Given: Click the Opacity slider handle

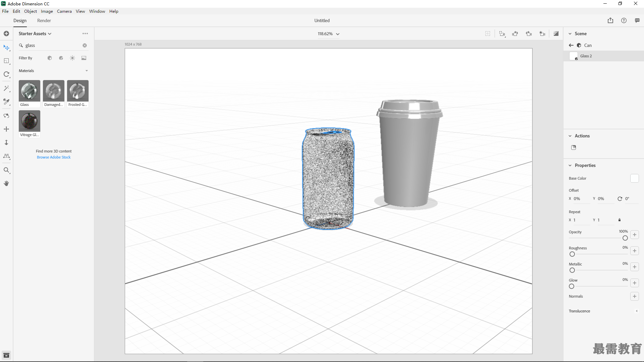Looking at the screenshot, I should pyautogui.click(x=625, y=238).
